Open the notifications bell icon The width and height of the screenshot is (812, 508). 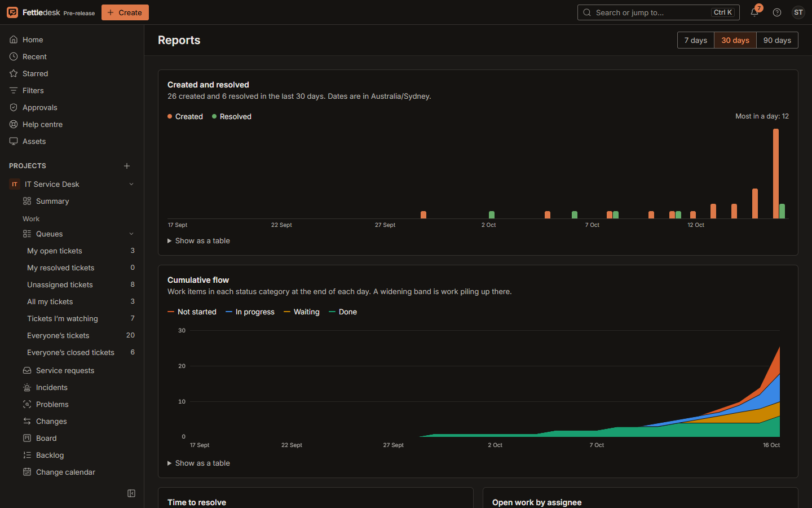tap(754, 12)
